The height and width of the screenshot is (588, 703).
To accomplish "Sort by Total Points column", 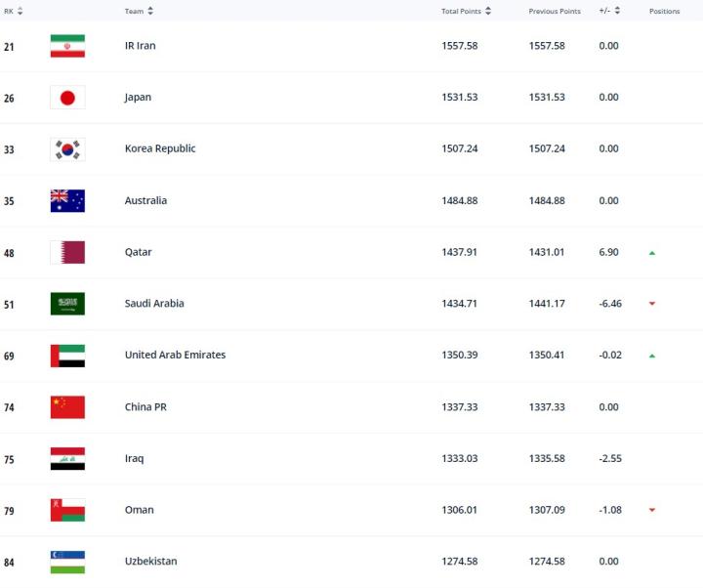I will pyautogui.click(x=466, y=11).
